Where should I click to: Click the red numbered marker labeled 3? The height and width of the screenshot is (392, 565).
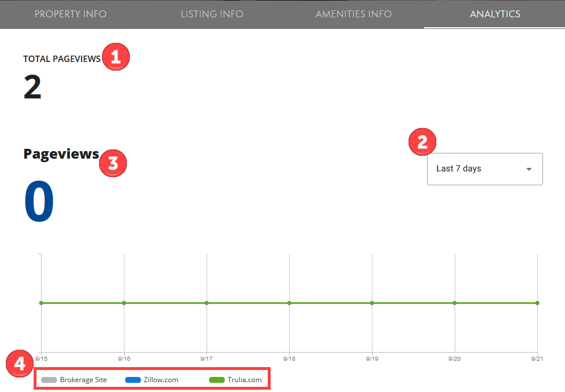tap(112, 163)
